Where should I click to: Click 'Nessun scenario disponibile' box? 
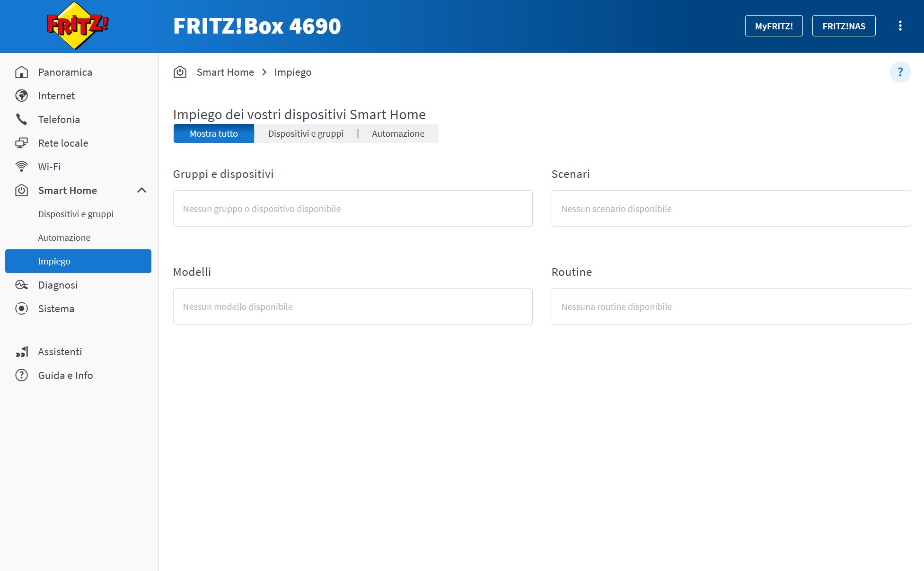tap(731, 208)
